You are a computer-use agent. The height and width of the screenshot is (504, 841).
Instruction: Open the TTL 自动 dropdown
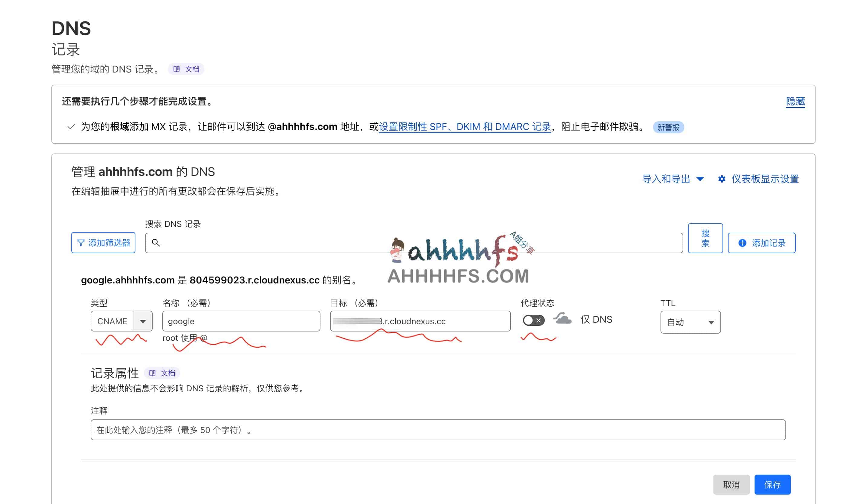[x=712, y=322]
